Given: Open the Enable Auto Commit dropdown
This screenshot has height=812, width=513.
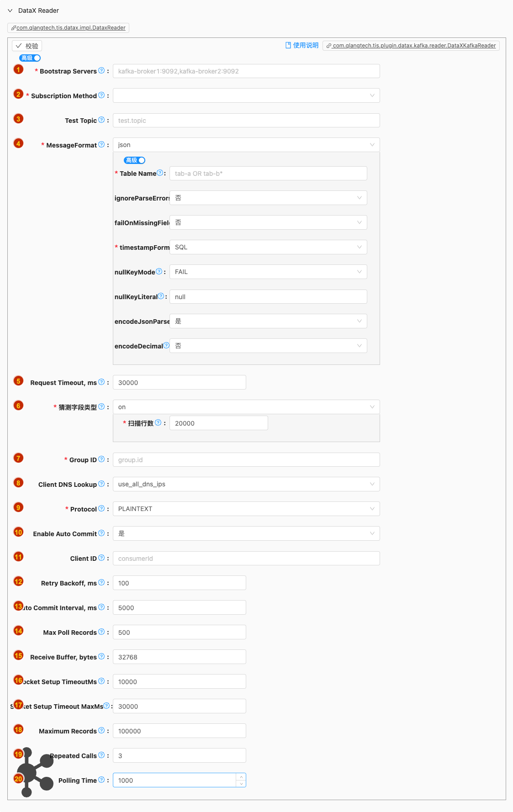Looking at the screenshot, I should (246, 533).
